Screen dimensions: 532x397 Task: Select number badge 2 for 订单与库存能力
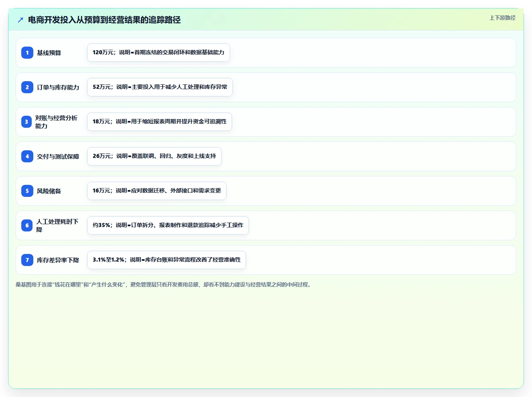[x=27, y=87]
